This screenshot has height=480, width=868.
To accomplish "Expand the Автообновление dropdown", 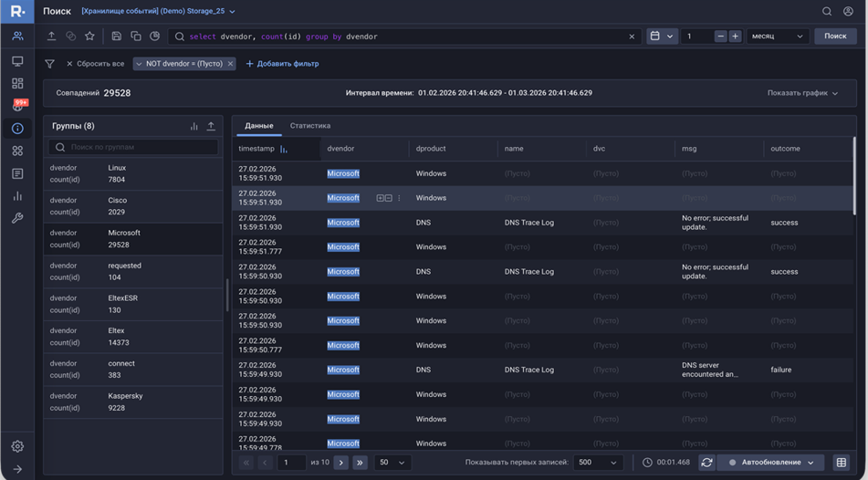I will (x=810, y=463).
